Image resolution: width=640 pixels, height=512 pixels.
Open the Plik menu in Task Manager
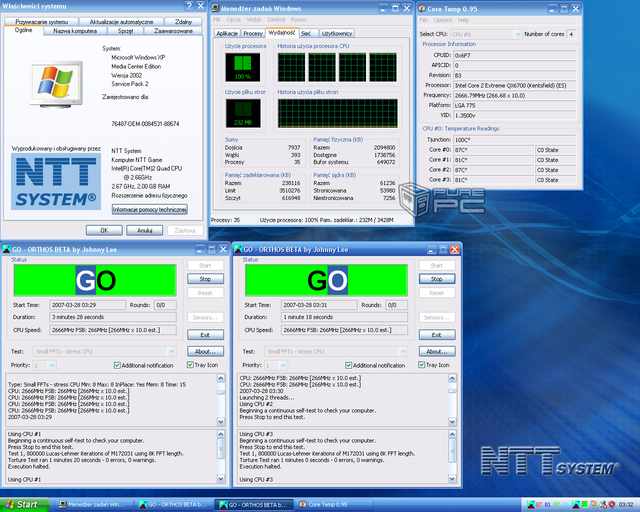pyautogui.click(x=217, y=20)
